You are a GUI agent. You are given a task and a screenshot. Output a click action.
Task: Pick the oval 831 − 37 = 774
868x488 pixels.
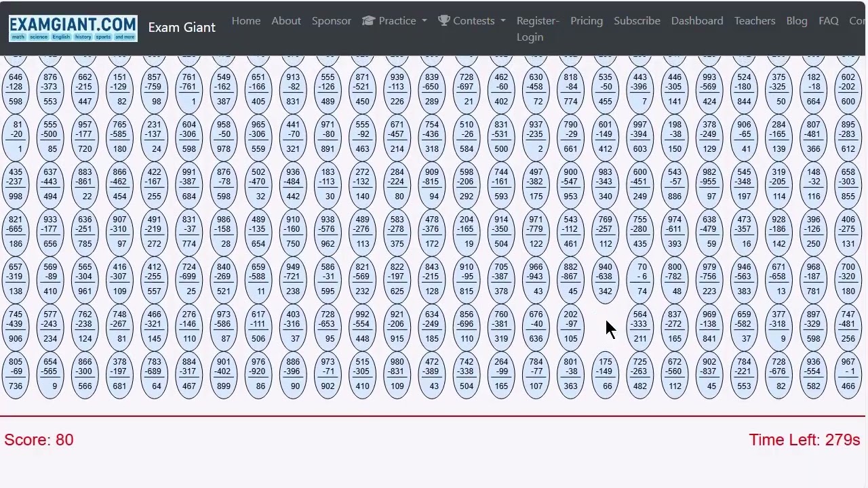(x=189, y=232)
